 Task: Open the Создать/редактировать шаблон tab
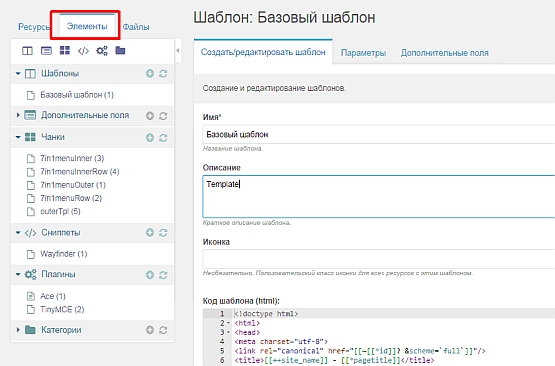263,52
